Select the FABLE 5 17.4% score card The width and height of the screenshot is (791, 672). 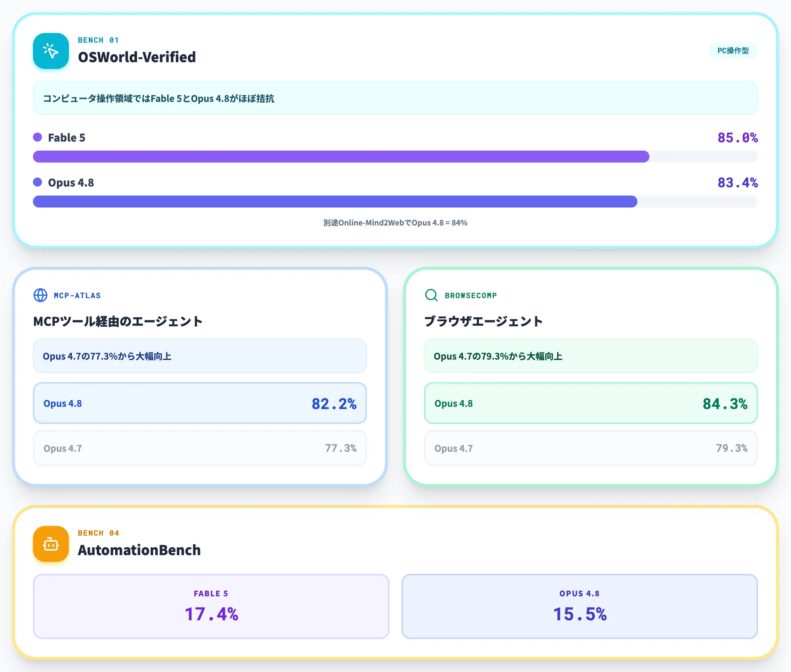[x=211, y=606]
